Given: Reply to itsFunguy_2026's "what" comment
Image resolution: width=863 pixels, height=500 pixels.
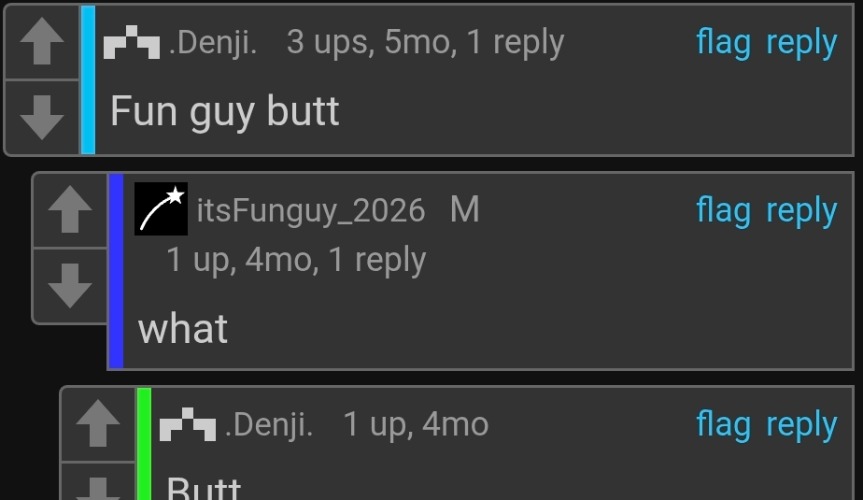Looking at the screenshot, I should point(801,211).
